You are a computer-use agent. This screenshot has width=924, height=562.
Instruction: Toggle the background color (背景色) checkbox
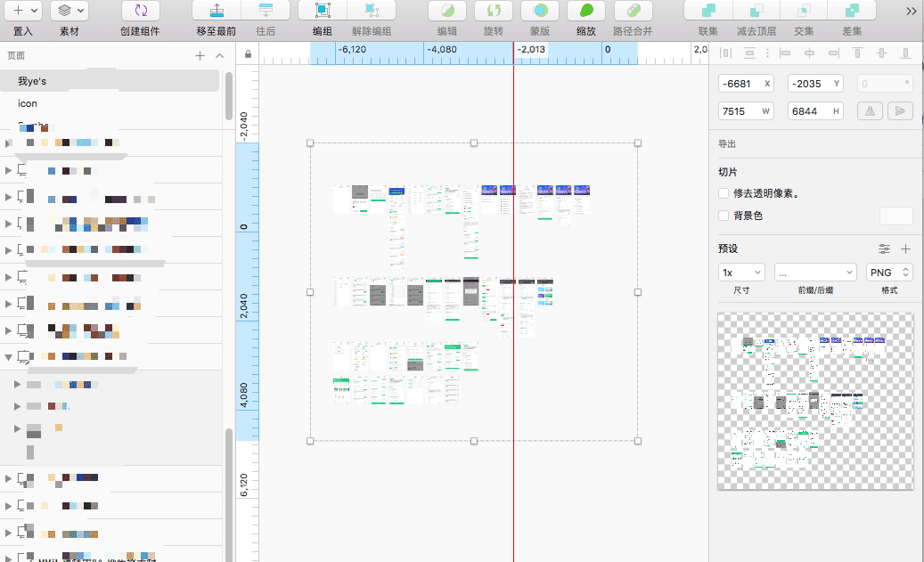coord(724,216)
